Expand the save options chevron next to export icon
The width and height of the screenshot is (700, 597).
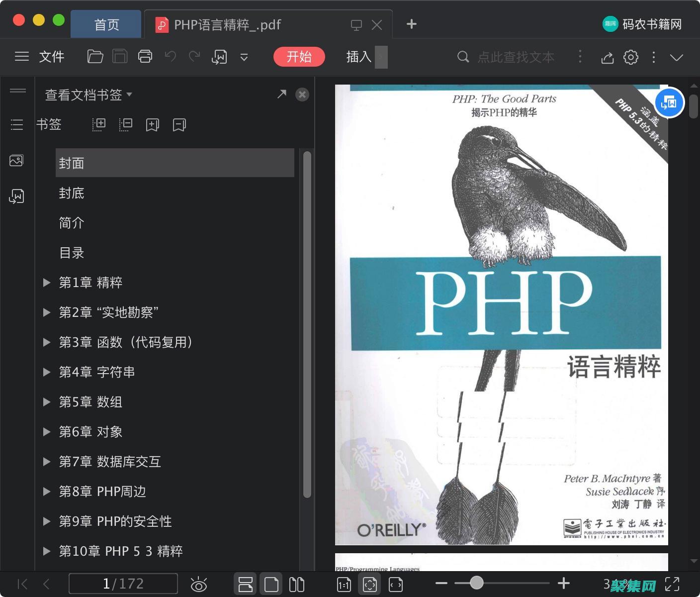pyautogui.click(x=244, y=57)
